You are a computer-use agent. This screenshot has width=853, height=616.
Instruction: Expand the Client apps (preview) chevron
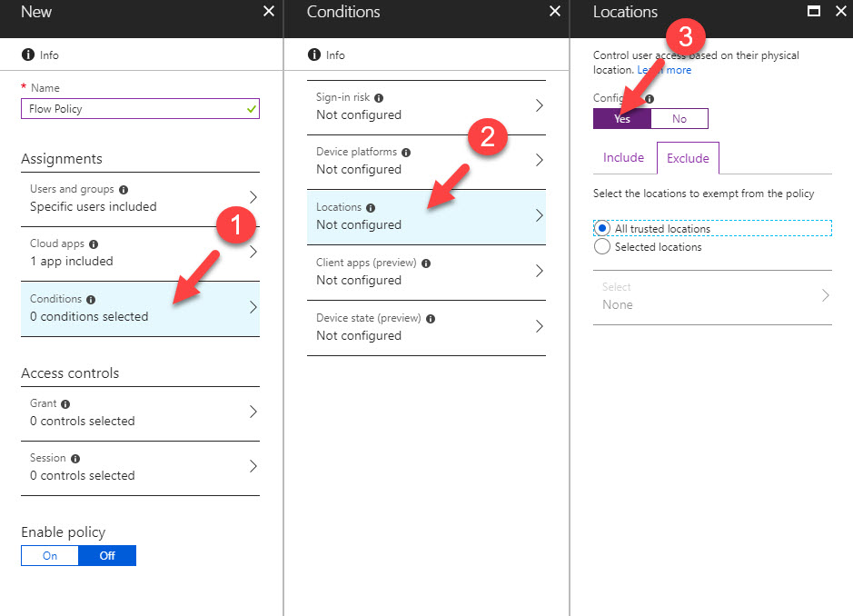coord(539,271)
